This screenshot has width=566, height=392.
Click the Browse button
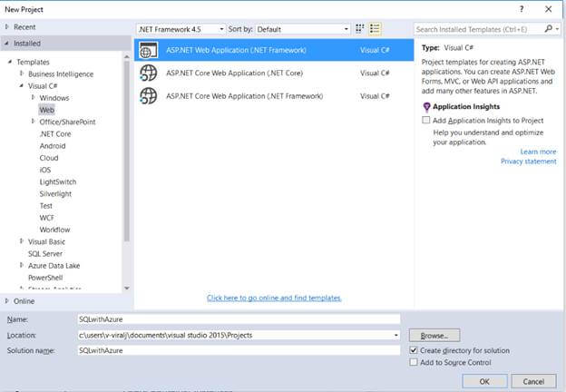pos(434,336)
